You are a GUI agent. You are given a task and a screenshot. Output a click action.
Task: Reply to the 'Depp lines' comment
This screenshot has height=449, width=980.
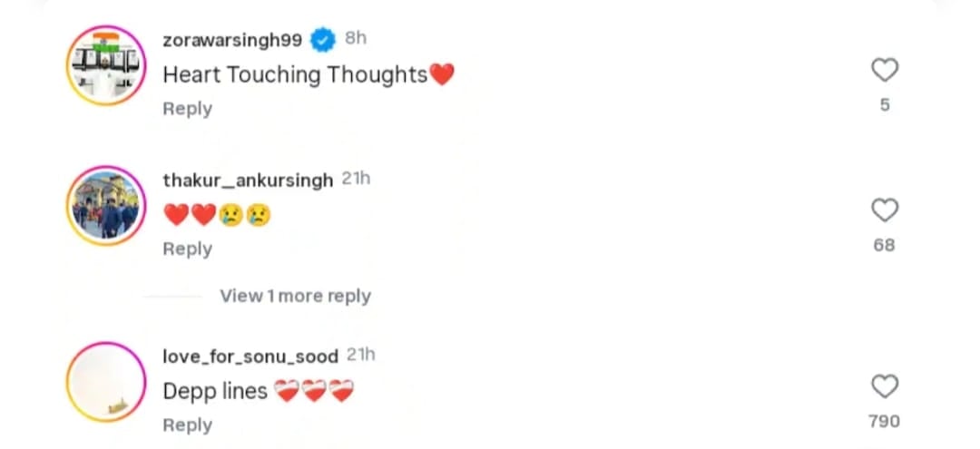[187, 425]
